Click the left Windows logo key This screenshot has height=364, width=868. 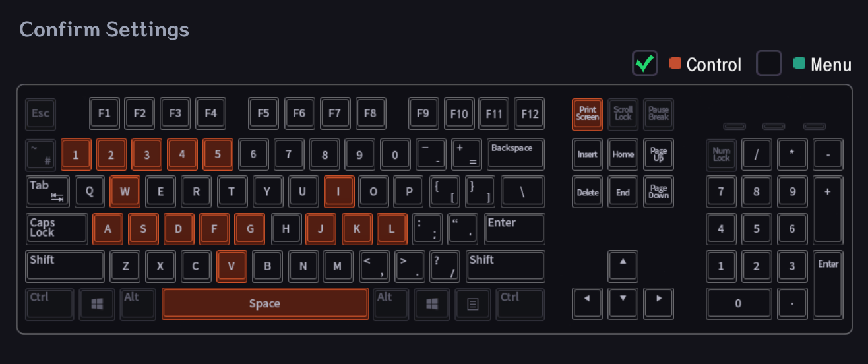click(x=97, y=304)
